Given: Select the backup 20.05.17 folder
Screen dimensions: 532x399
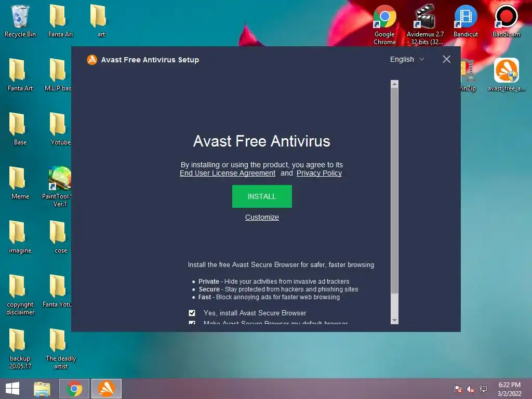Looking at the screenshot, I should click(x=20, y=349).
